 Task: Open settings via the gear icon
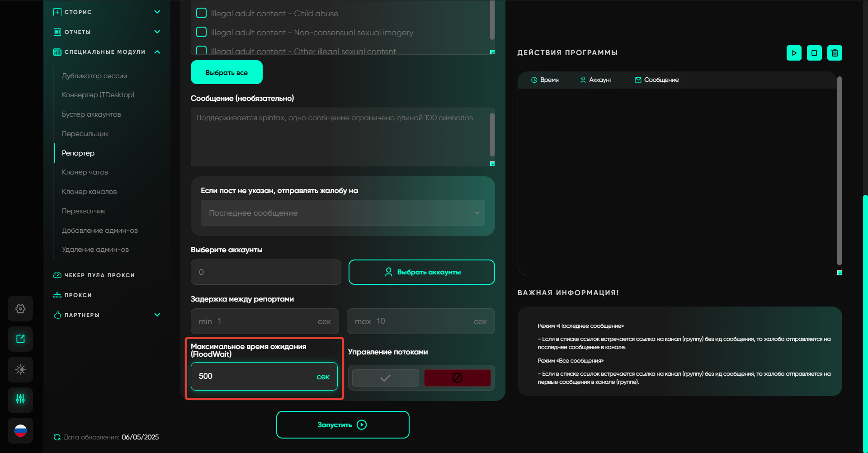coord(20,309)
